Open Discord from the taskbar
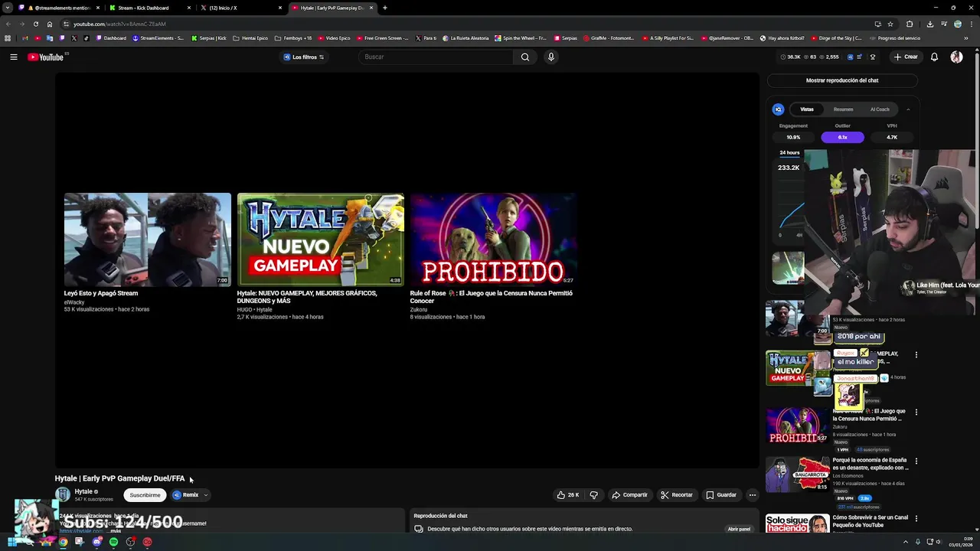This screenshot has height=551, width=980. [x=96, y=542]
